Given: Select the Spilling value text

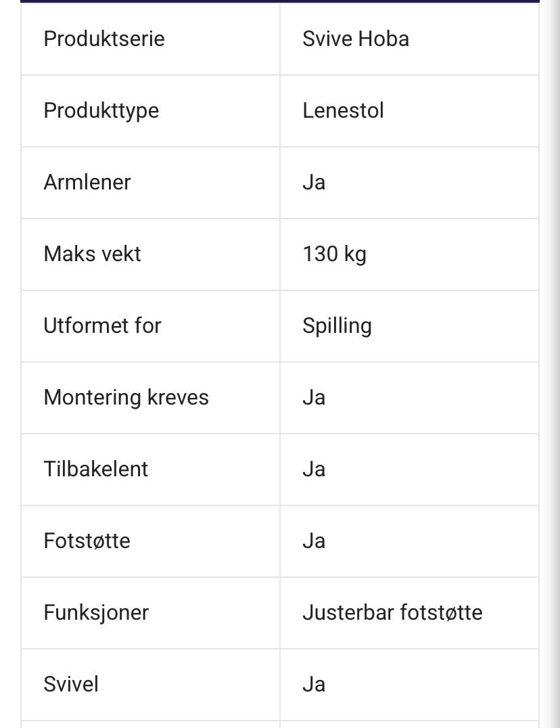Looking at the screenshot, I should tap(337, 325).
